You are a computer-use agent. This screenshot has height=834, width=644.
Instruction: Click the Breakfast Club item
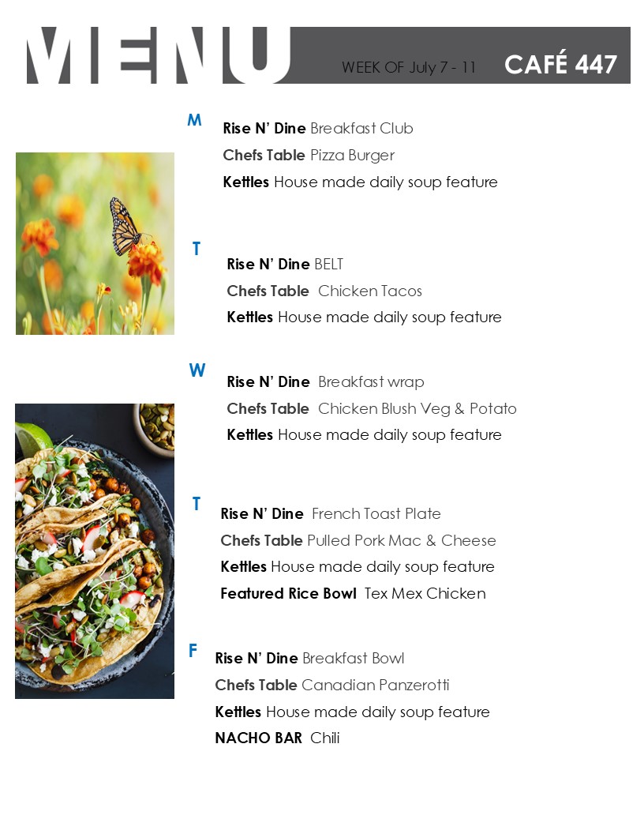pyautogui.click(x=361, y=128)
